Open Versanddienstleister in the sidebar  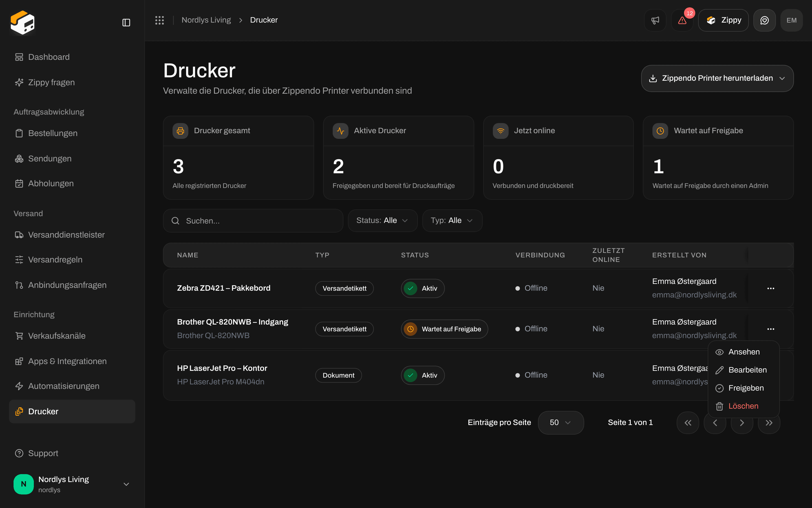tap(72, 235)
